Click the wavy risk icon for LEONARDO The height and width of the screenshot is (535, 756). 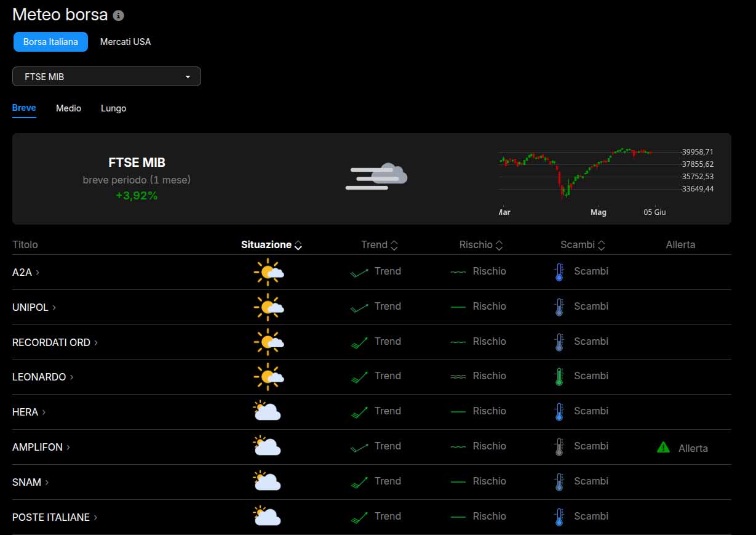(x=458, y=376)
